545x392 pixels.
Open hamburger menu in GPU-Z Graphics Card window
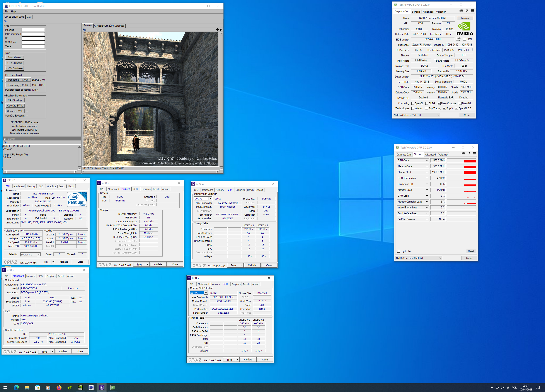[x=472, y=10]
